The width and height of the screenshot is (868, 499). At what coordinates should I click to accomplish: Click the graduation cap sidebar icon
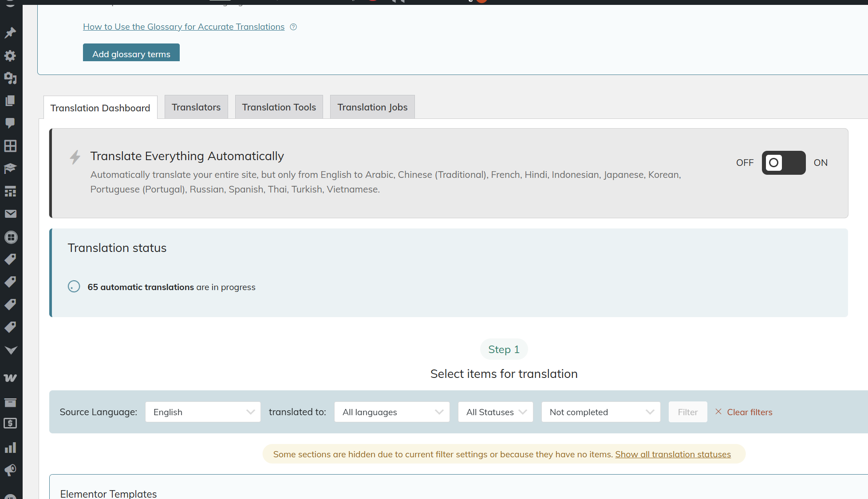coord(10,169)
